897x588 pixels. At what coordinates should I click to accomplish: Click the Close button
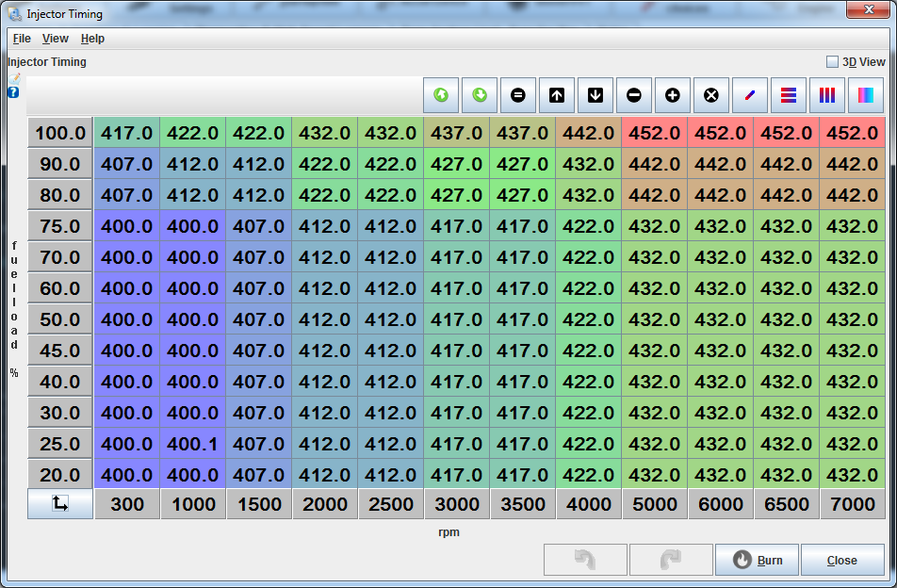click(842, 560)
